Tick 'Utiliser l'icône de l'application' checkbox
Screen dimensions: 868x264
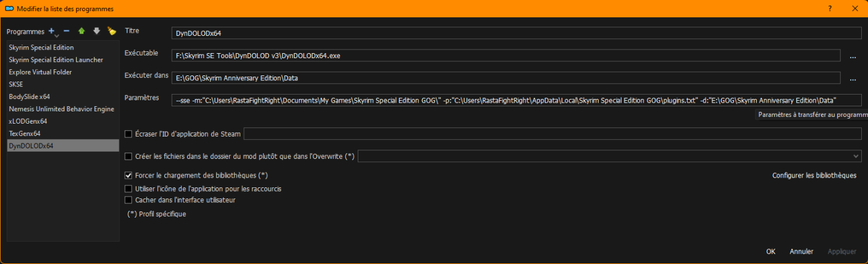[129, 189]
